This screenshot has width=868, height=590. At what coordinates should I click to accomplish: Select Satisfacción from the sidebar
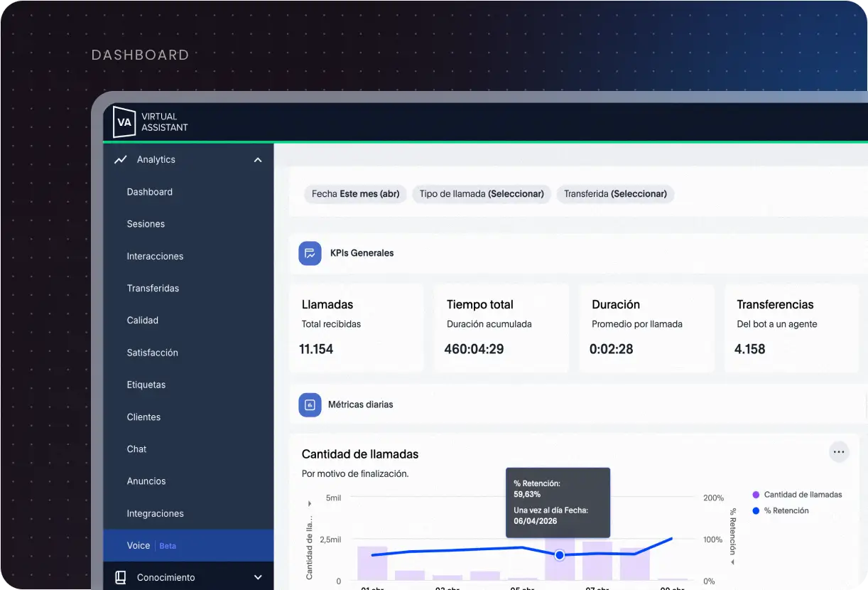152,353
